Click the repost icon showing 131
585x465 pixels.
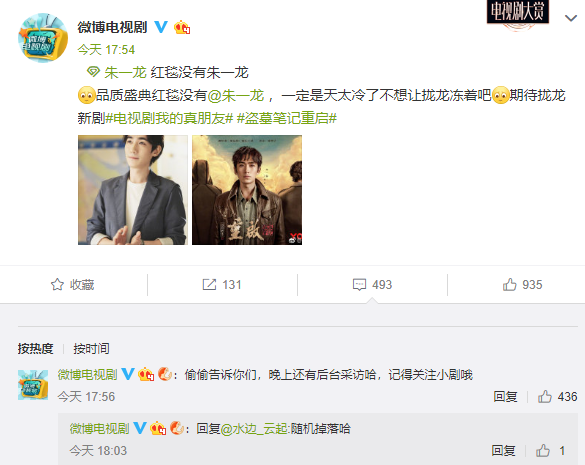209,284
